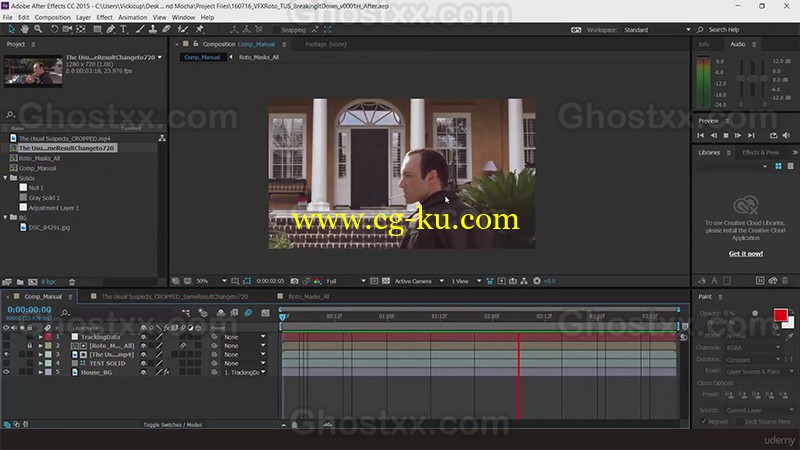Click the Motion Blur enable icon in timeline
This screenshot has width=800, height=450.
[248, 313]
